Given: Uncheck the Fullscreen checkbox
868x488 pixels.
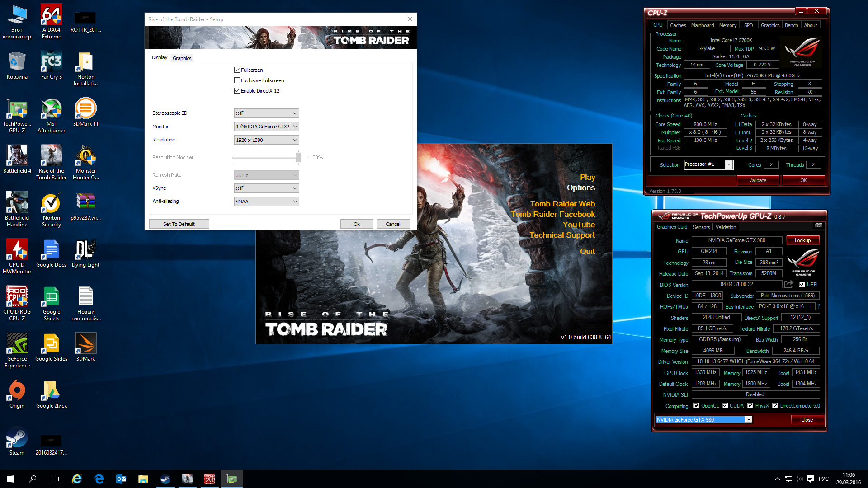Looking at the screenshot, I should [237, 70].
